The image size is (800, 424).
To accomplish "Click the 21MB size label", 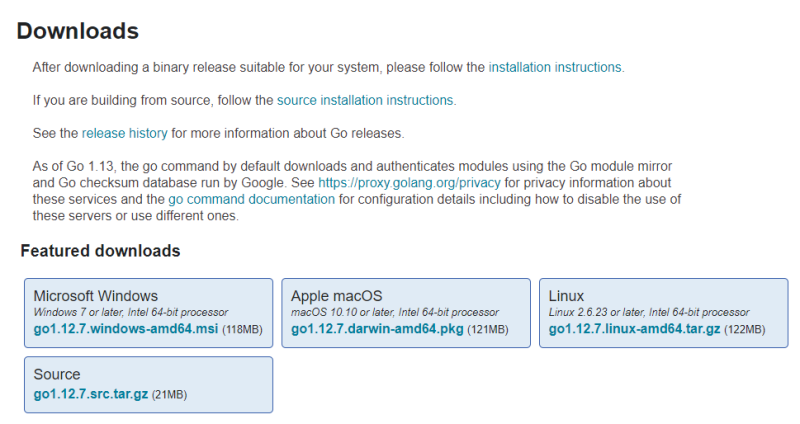I will point(169,395).
